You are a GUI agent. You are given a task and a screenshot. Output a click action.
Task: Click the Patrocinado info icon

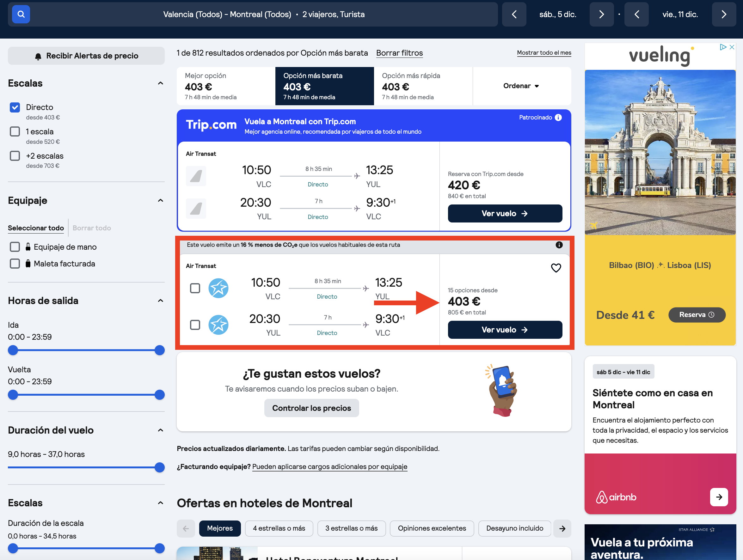tap(558, 118)
